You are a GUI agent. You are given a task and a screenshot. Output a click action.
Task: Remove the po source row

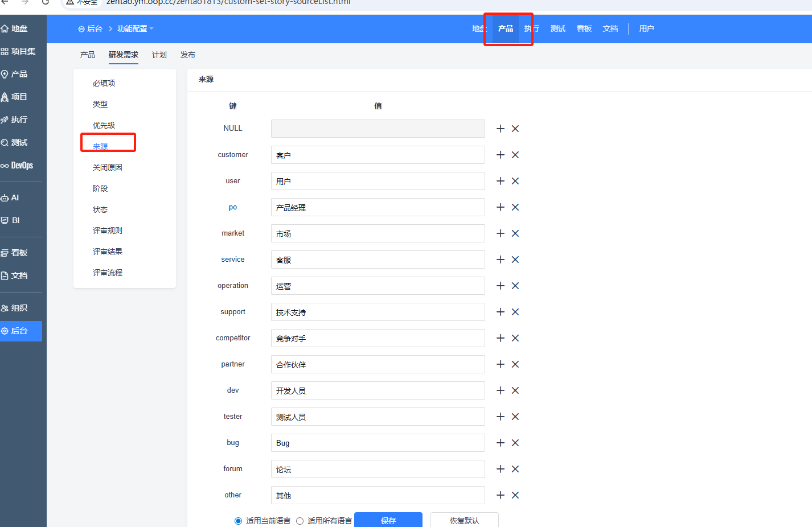[x=515, y=207]
